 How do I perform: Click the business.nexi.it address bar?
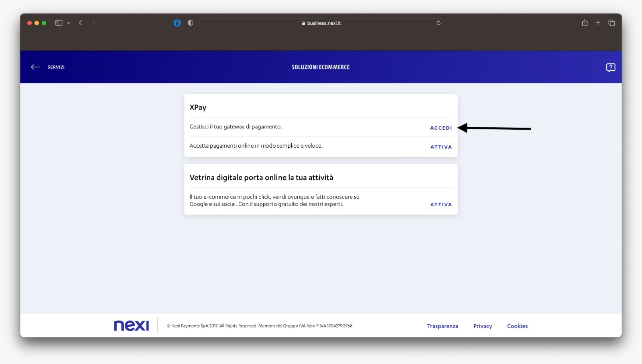(321, 23)
